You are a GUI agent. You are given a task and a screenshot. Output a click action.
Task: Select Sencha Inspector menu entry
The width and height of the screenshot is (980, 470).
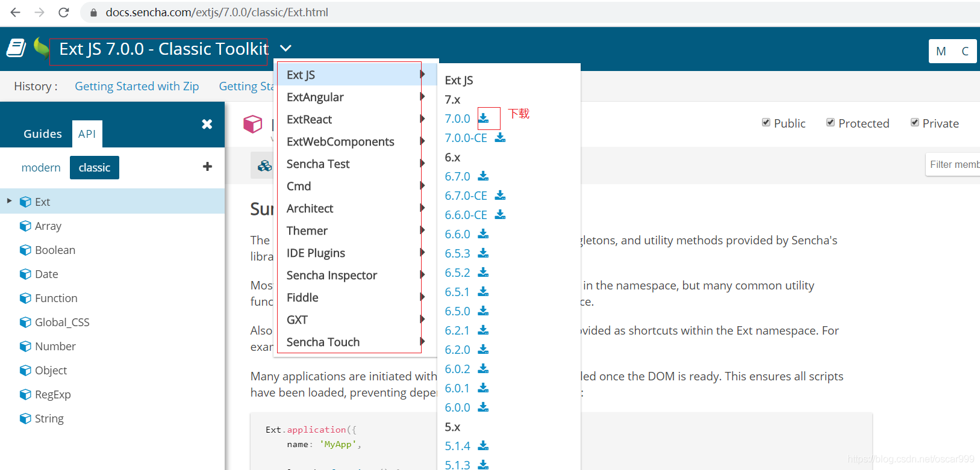(x=357, y=275)
